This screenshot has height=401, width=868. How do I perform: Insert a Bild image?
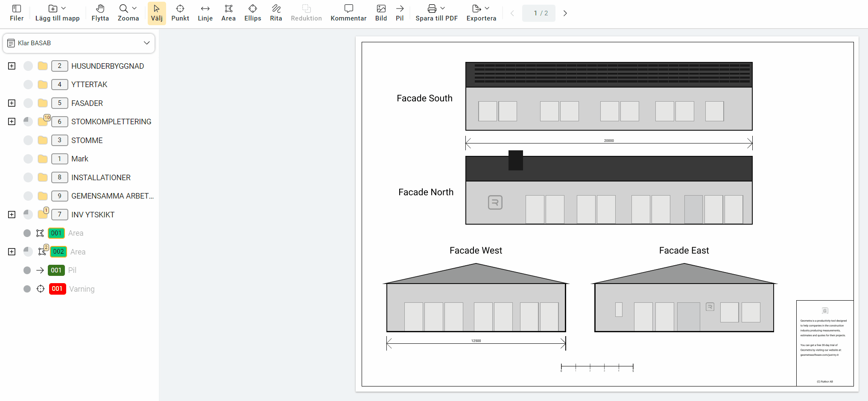click(x=381, y=13)
